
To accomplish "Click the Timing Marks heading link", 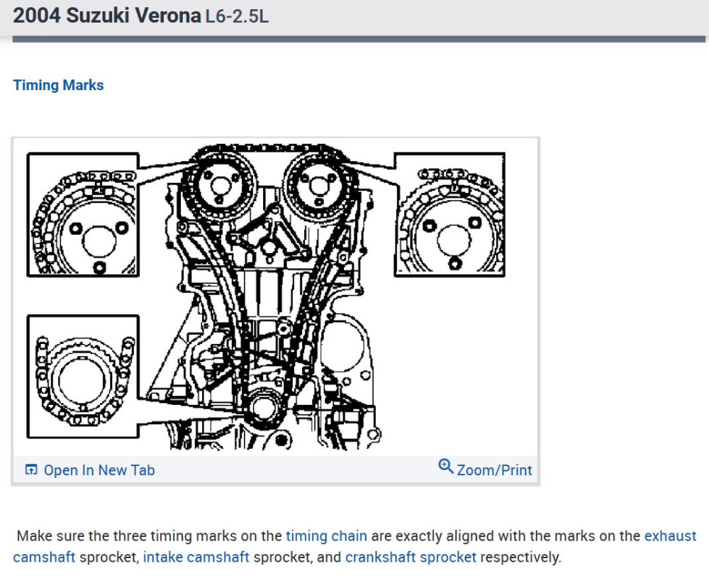I will tap(58, 85).
